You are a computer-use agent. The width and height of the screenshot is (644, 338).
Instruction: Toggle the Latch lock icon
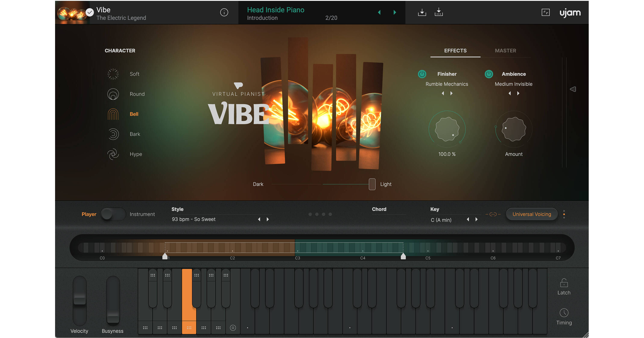tap(564, 283)
